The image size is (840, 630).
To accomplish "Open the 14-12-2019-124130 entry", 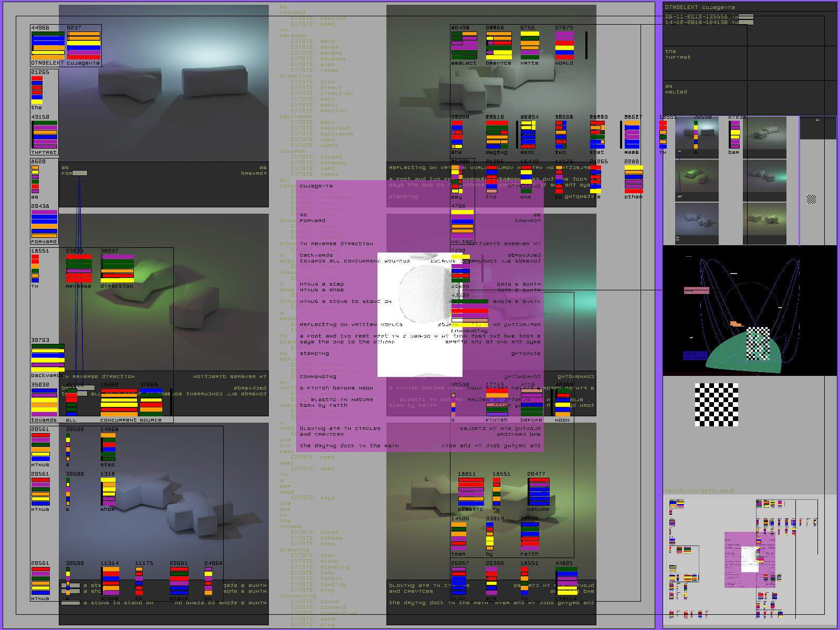I will tap(698, 23).
